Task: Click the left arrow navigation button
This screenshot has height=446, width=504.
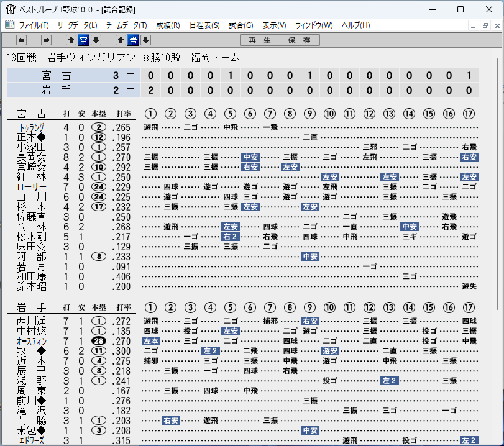Action: pyautogui.click(x=21, y=40)
